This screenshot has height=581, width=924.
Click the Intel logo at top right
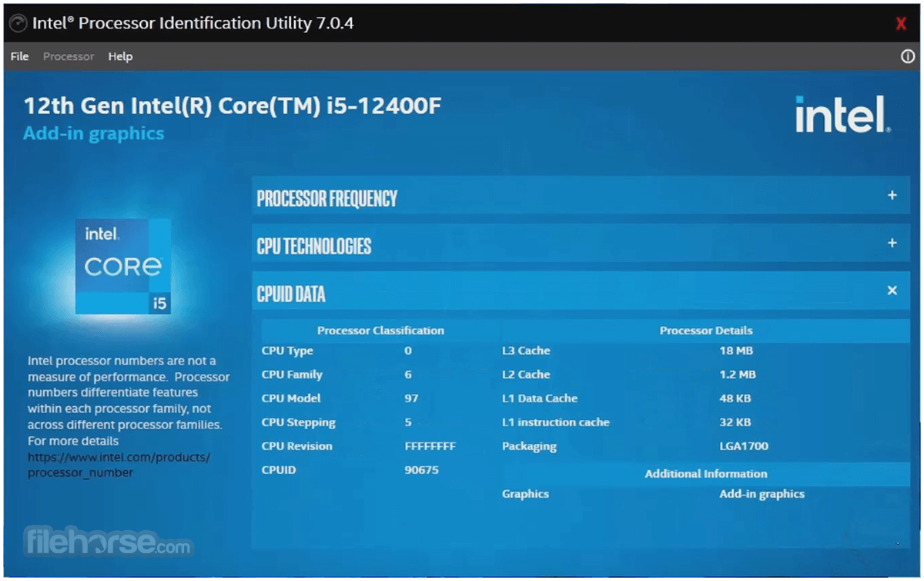click(843, 115)
